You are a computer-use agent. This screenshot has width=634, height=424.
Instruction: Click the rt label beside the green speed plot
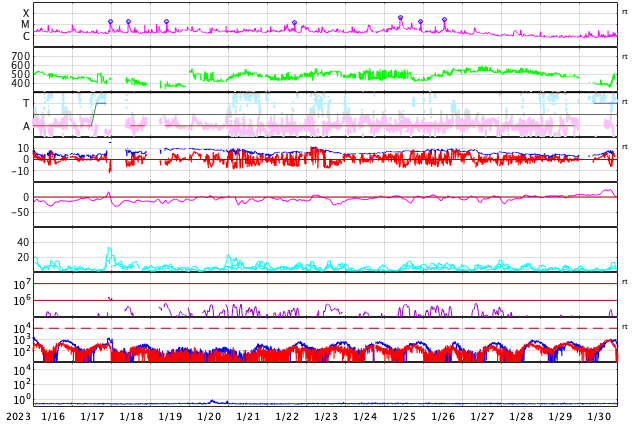click(x=625, y=57)
